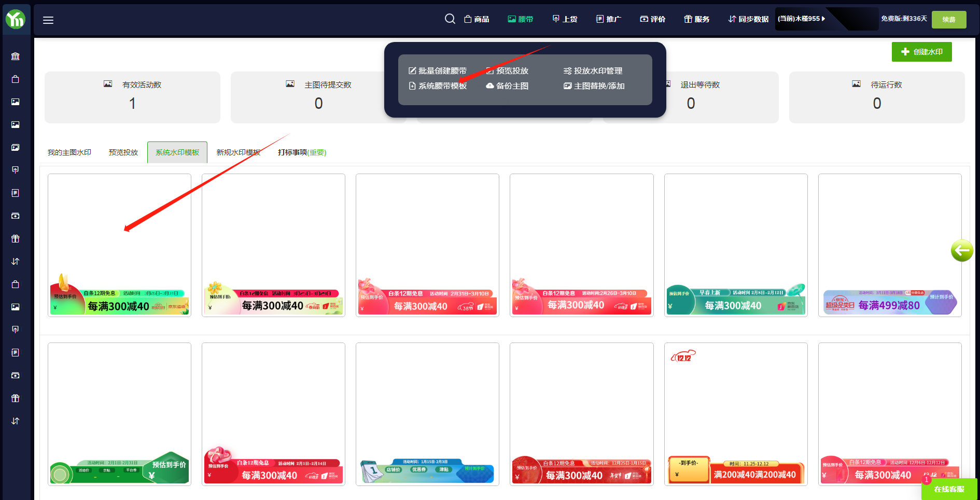This screenshot has width=980, height=500.
Task: Click the 创建水印 button
Action: pyautogui.click(x=921, y=52)
